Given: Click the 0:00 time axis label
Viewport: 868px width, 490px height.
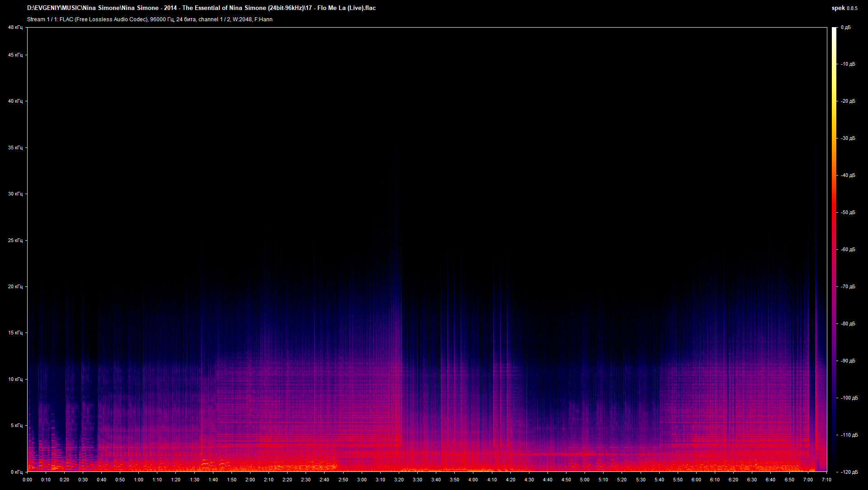Looking at the screenshot, I should 27,480.
